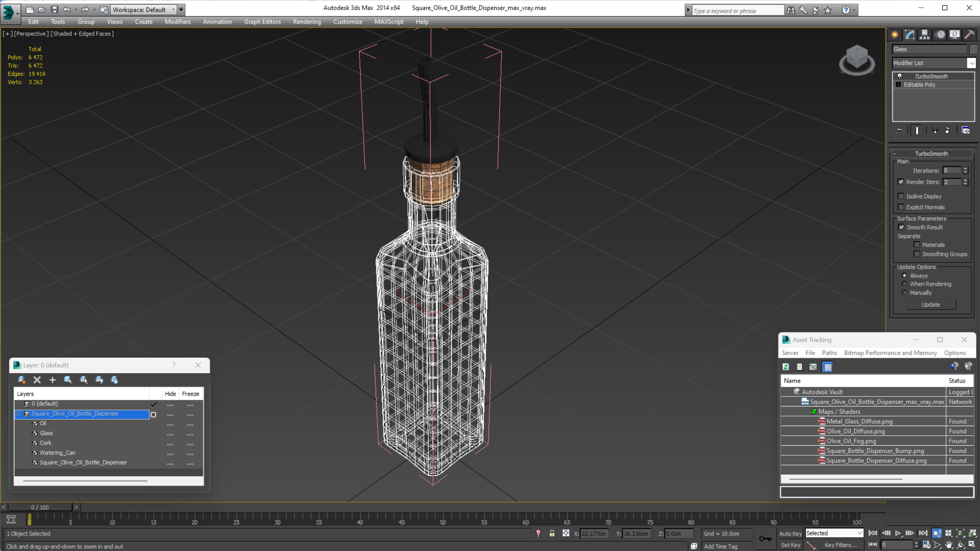Click the binoculars search icon
980x551 pixels.
[x=790, y=10]
